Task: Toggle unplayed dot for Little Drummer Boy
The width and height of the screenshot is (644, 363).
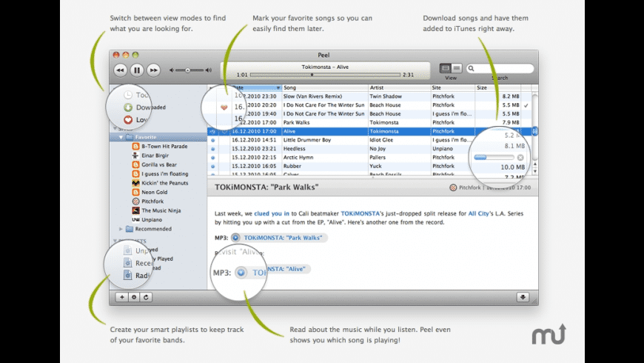Action: 212,140
